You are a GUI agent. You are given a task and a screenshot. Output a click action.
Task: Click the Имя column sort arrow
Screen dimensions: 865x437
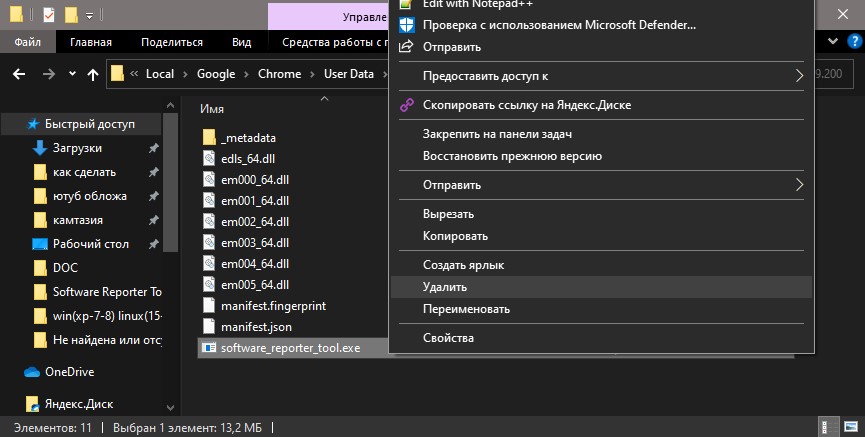[324, 99]
